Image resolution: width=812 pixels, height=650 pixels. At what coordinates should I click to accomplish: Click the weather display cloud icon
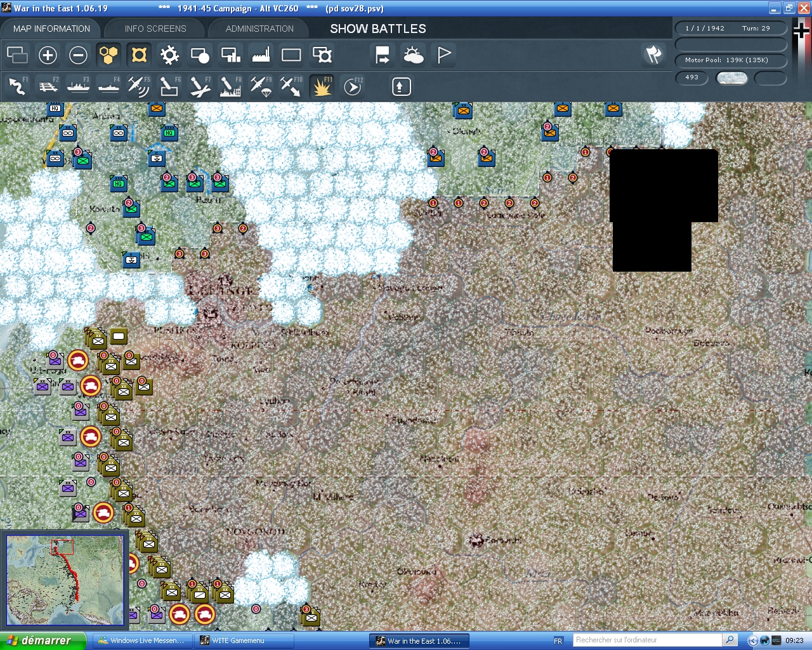(x=414, y=55)
